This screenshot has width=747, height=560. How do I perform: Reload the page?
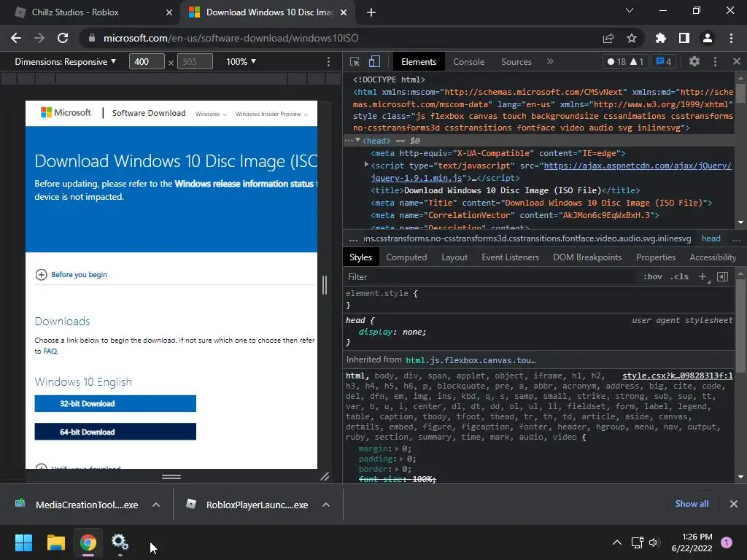(x=63, y=38)
